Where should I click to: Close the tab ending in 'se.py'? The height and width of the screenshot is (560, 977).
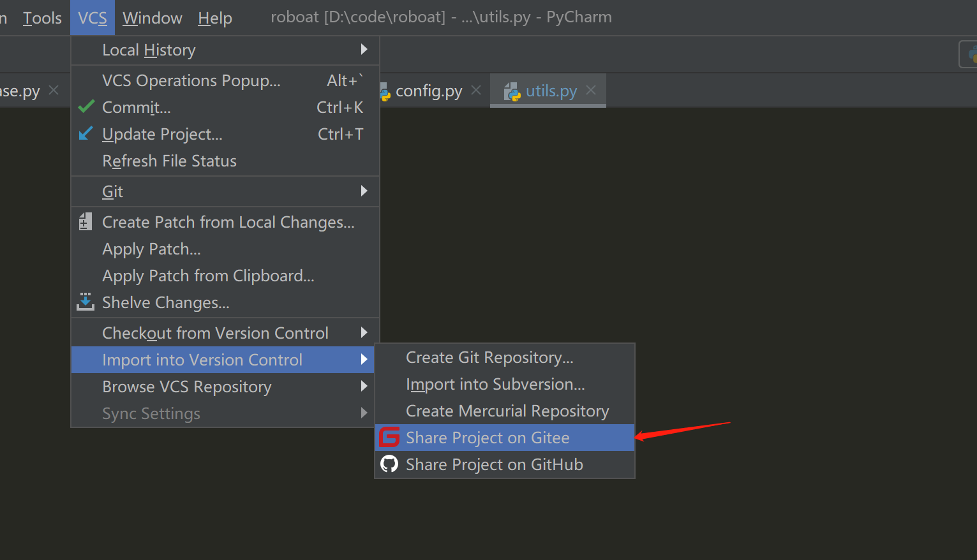(x=54, y=91)
